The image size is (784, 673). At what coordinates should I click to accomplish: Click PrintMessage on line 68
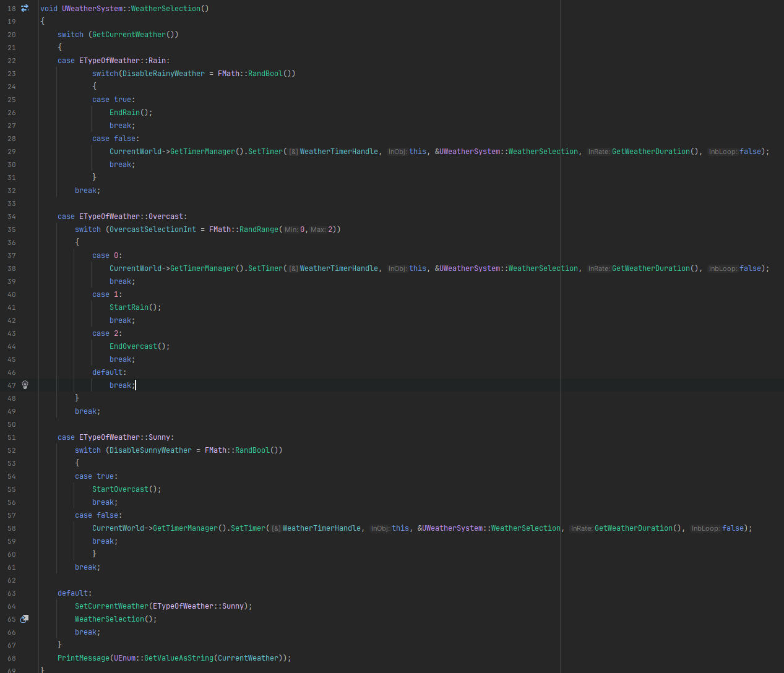tap(84, 658)
